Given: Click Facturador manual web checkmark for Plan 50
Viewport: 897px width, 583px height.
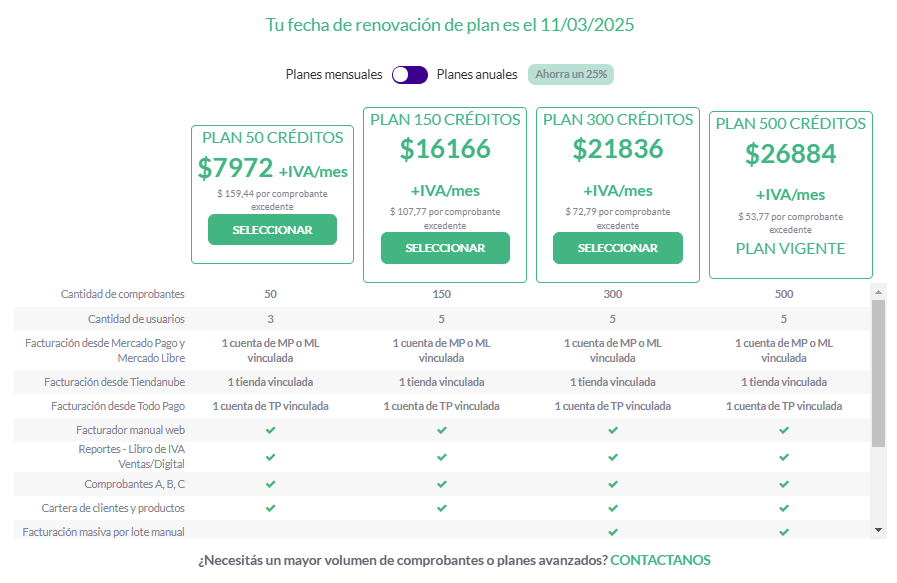Looking at the screenshot, I should 271,430.
